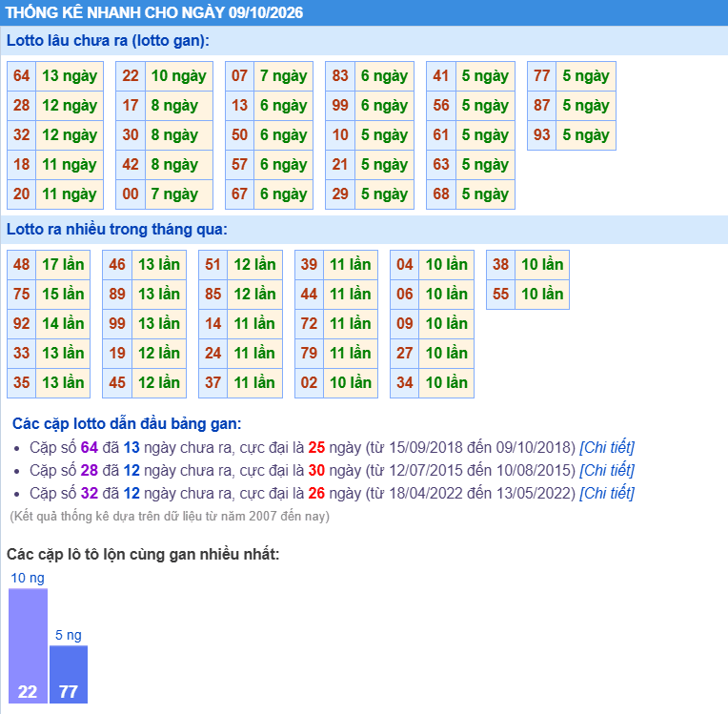
Task: Select number 04 with 10 lần
Action: click(405, 264)
